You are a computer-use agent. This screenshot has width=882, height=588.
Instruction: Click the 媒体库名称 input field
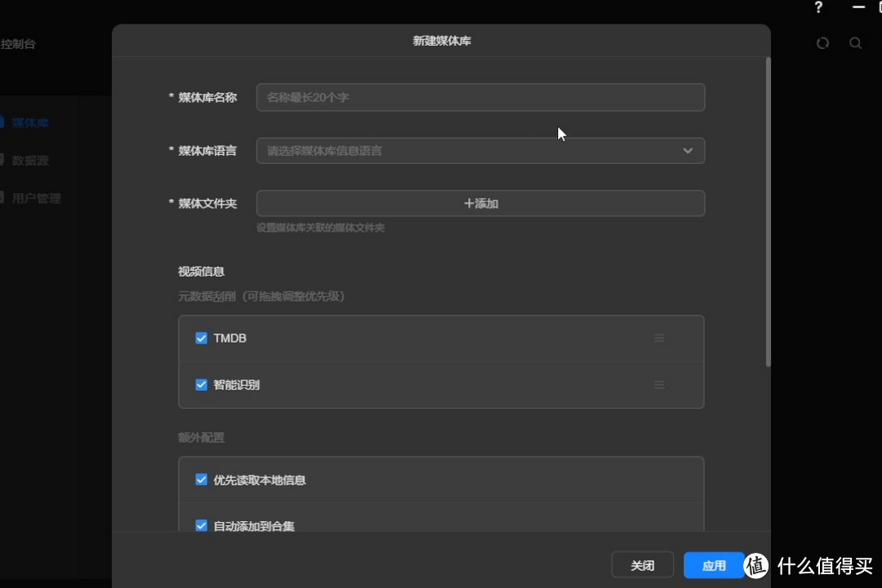(480, 97)
